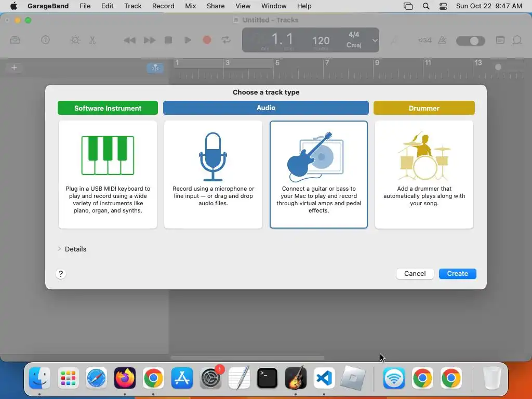532x399 pixels.
Task: Open the Mix menu
Action: point(190,6)
